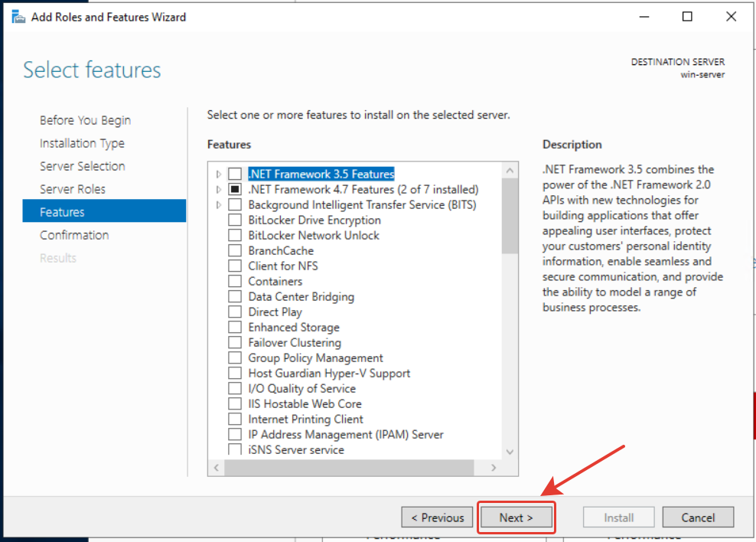Toggle the .NET Framework 4.7 Features checkbox
Screen dimensions: 756x542
(x=235, y=189)
